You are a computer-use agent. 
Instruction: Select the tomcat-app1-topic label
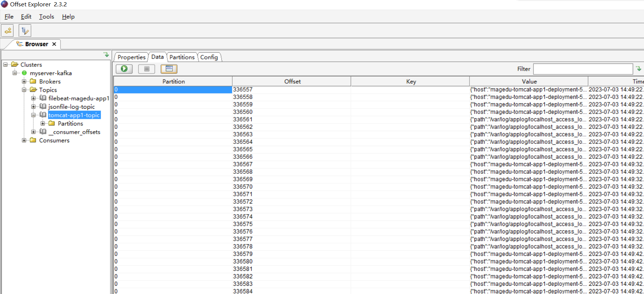(x=74, y=115)
